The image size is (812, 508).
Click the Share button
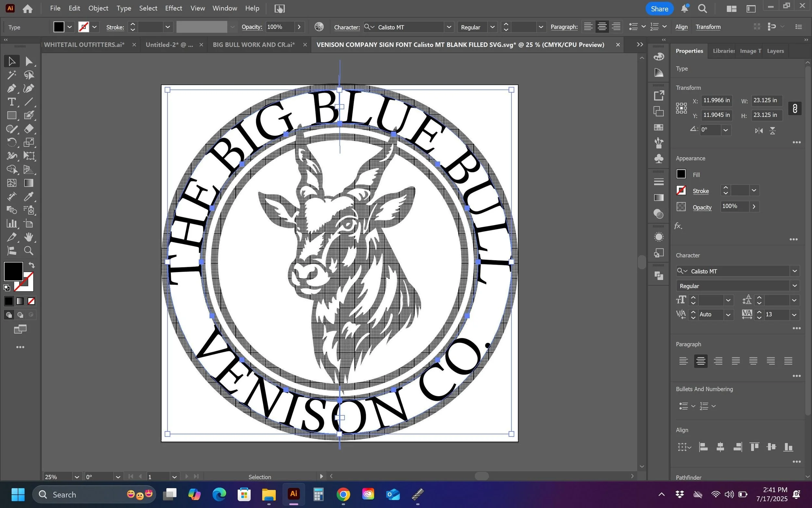(x=659, y=9)
